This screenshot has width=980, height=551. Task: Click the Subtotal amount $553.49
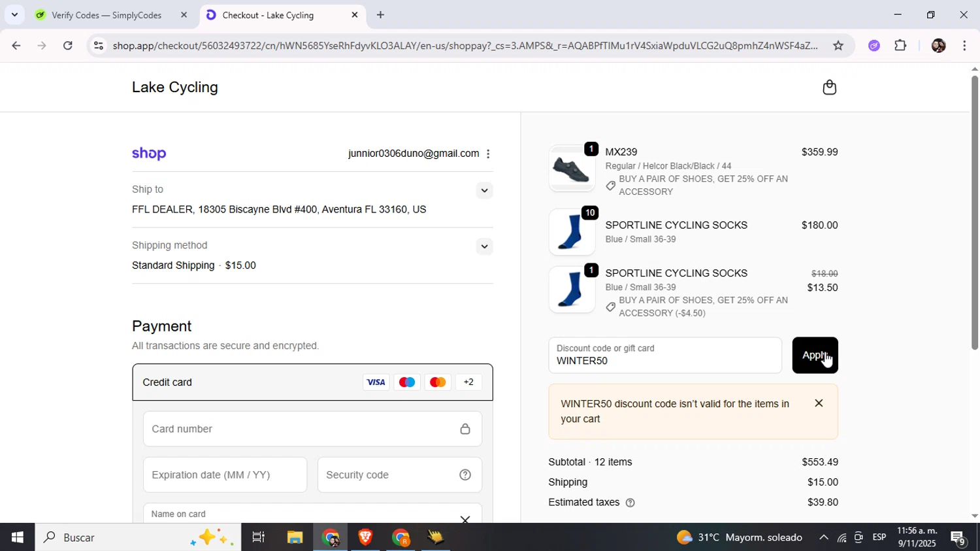coord(820,462)
